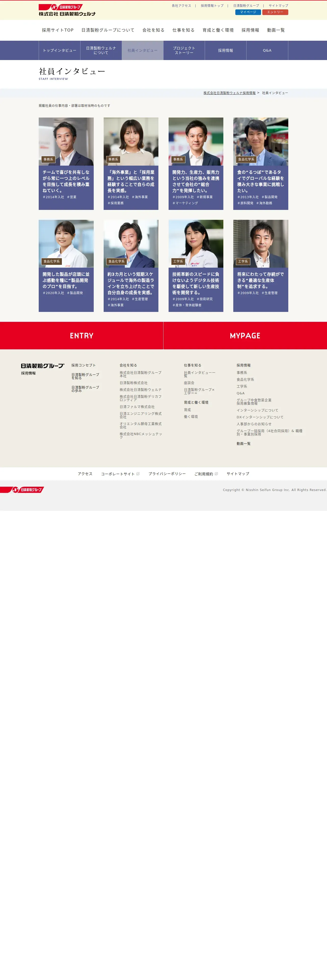
Task: Click the large ENTRY banner
Action: [81, 336]
